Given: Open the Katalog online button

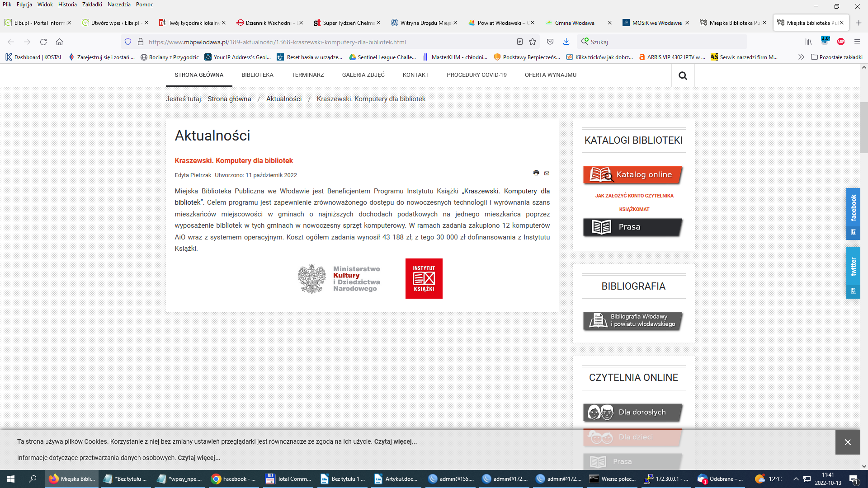Looking at the screenshot, I should point(633,175).
